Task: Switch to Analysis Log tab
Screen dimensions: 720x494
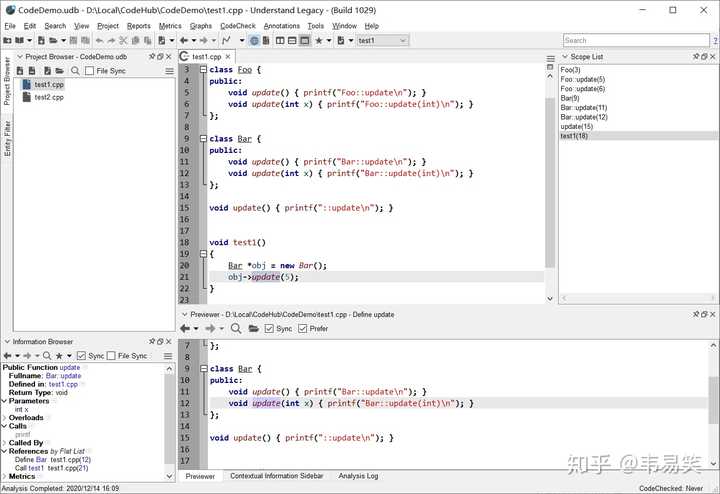Action: (358, 476)
